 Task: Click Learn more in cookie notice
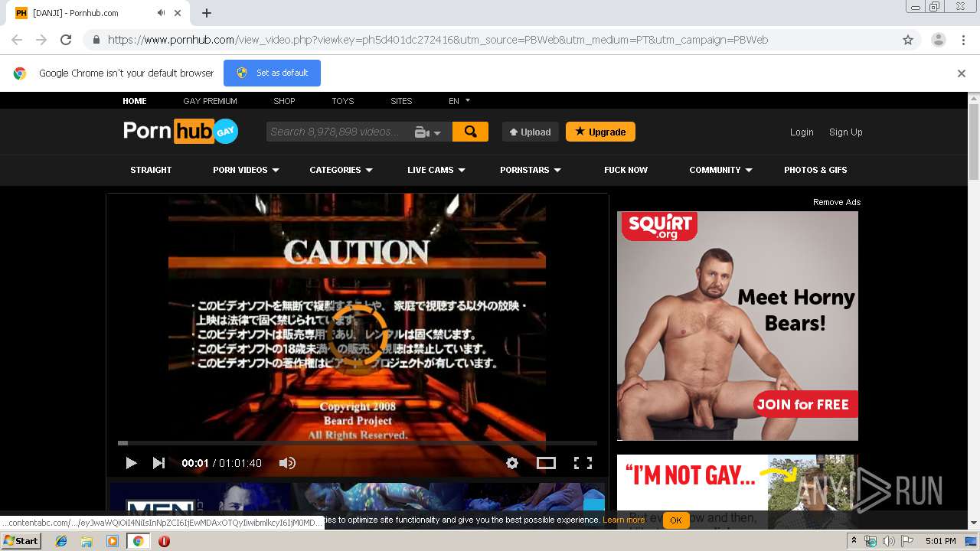click(623, 520)
